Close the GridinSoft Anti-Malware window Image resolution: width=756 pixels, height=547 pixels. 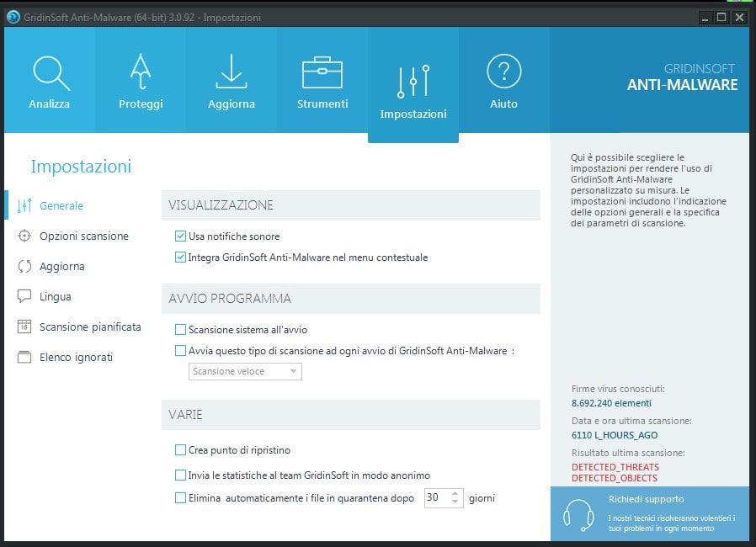pyautogui.click(x=739, y=18)
